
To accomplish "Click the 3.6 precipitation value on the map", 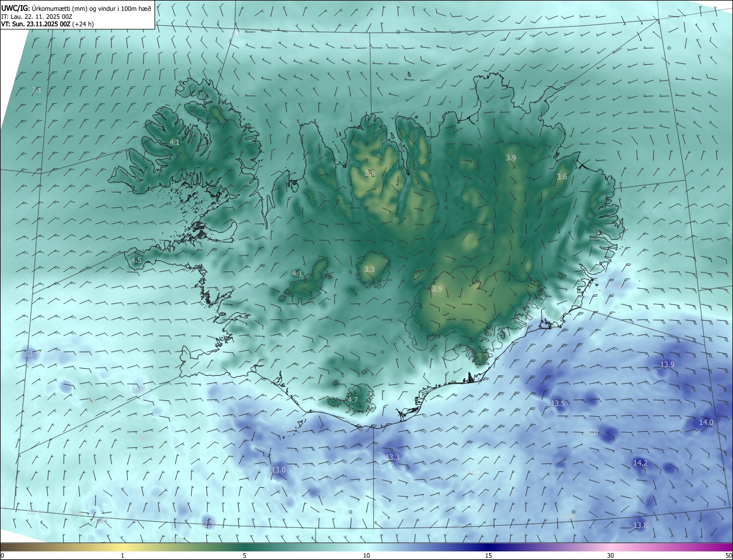I will point(562,177).
